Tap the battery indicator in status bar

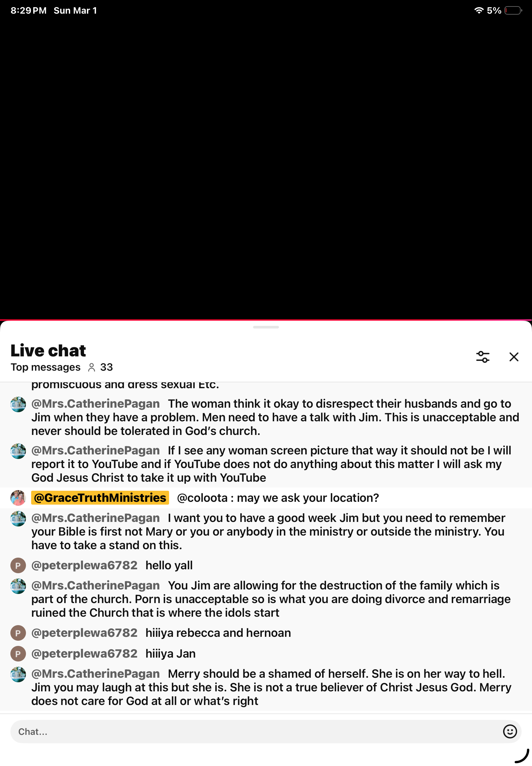[513, 11]
